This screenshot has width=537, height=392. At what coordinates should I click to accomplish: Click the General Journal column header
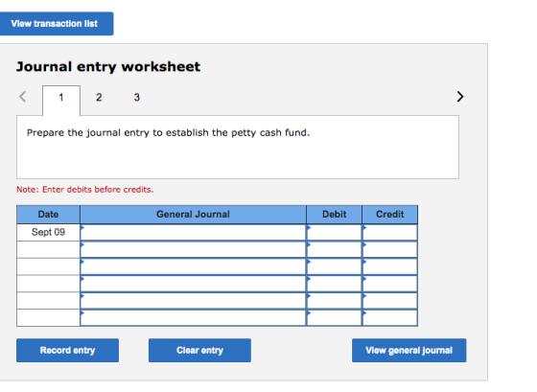(193, 215)
